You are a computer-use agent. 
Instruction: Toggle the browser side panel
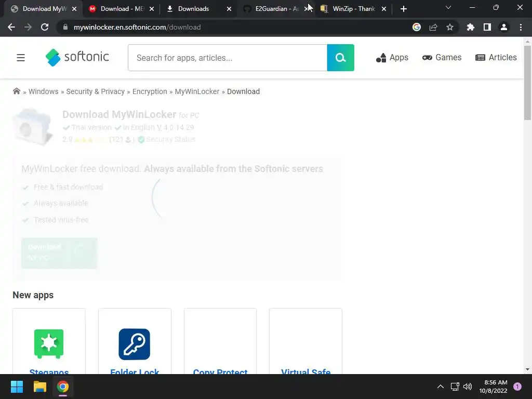(487, 27)
